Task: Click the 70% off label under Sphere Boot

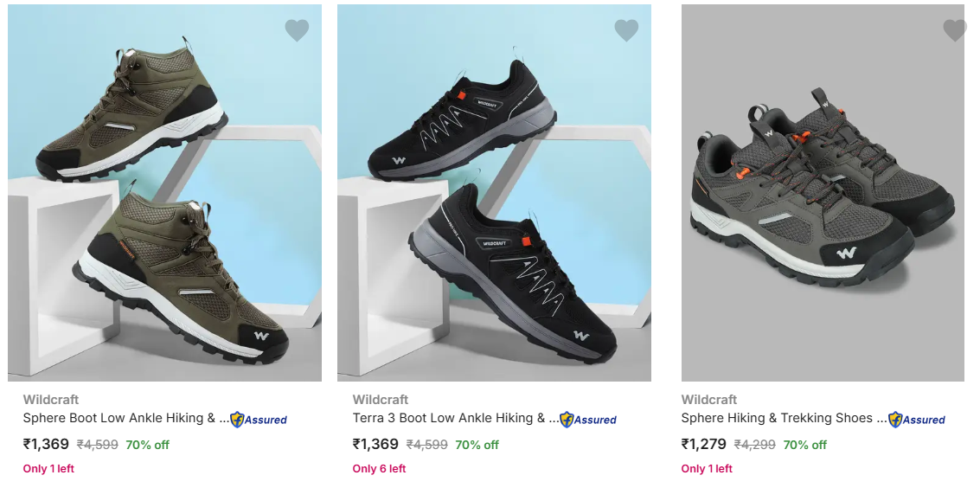Action: coord(147,445)
